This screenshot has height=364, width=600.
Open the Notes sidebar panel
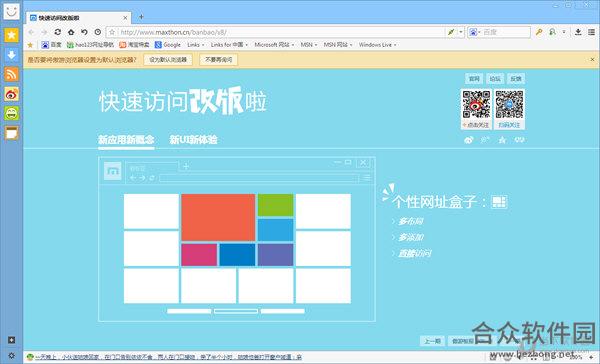click(x=11, y=133)
